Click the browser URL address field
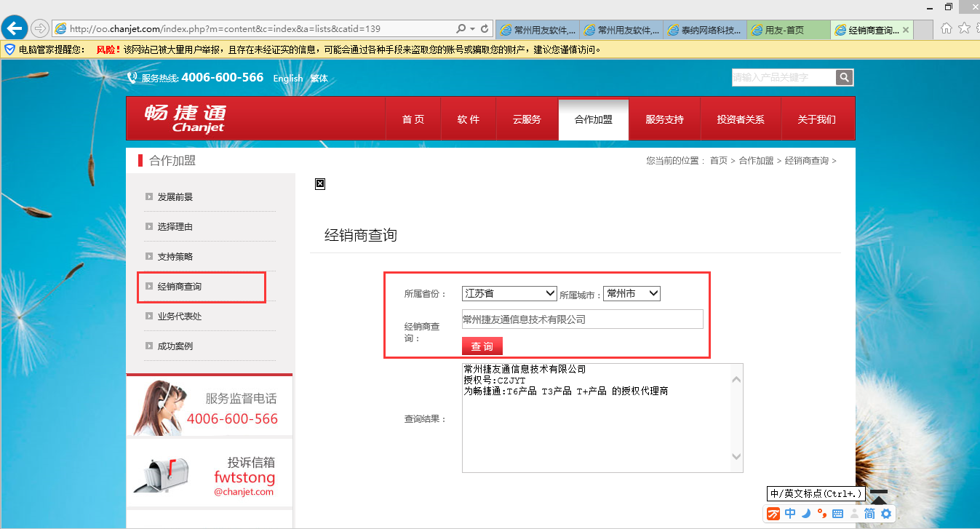 [x=262, y=29]
